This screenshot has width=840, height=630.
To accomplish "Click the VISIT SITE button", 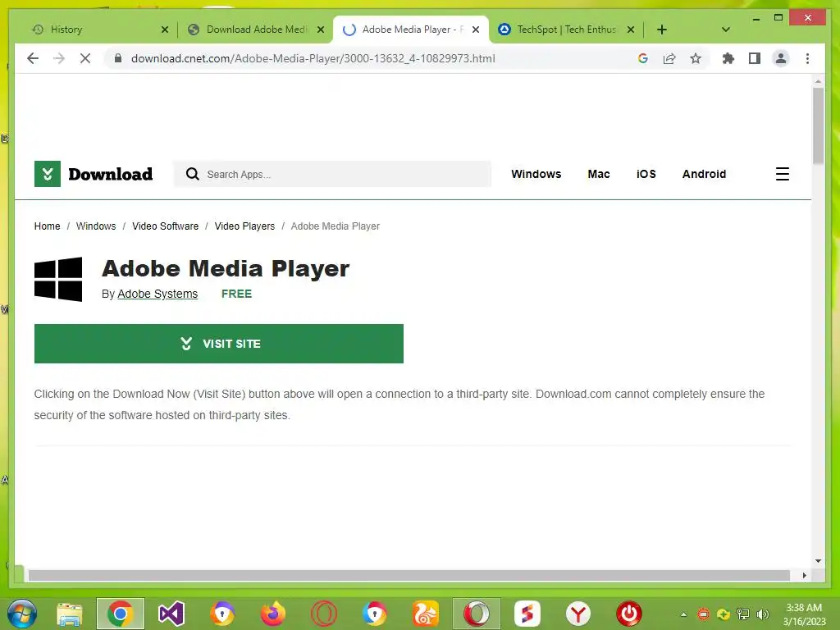I will (x=218, y=344).
